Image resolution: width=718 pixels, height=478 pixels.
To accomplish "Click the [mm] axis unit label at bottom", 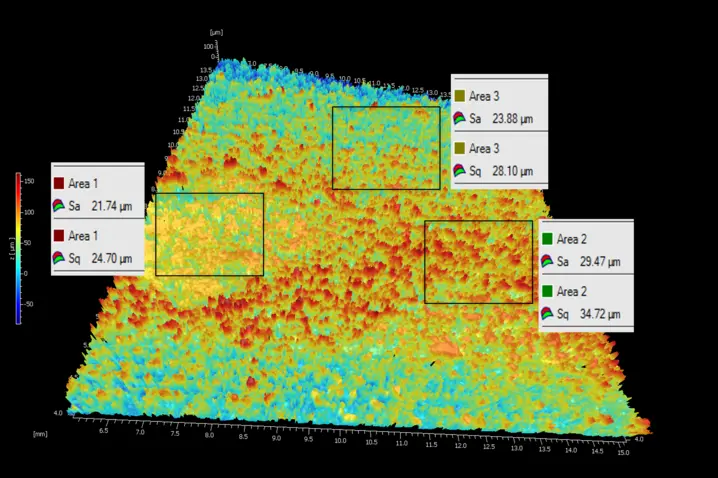I will (x=40, y=433).
